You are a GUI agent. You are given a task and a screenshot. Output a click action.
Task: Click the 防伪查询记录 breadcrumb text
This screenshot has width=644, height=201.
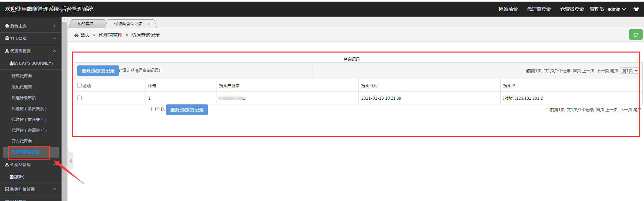(x=145, y=35)
